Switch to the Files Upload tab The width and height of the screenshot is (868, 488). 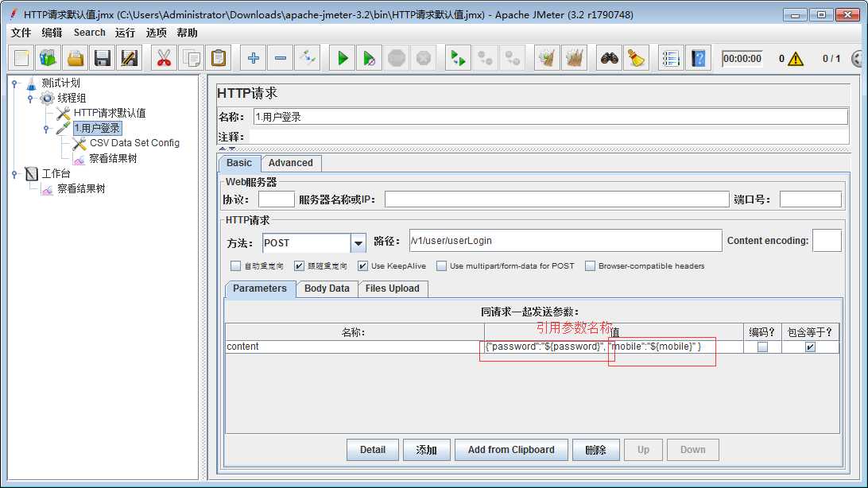click(x=393, y=289)
